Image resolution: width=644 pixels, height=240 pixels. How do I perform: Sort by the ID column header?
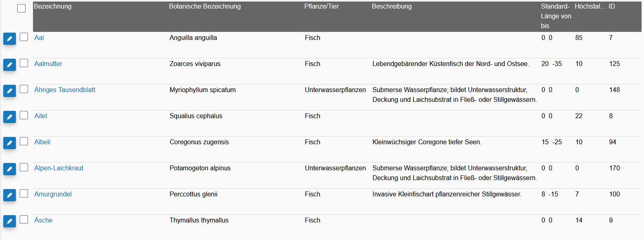coord(612,7)
